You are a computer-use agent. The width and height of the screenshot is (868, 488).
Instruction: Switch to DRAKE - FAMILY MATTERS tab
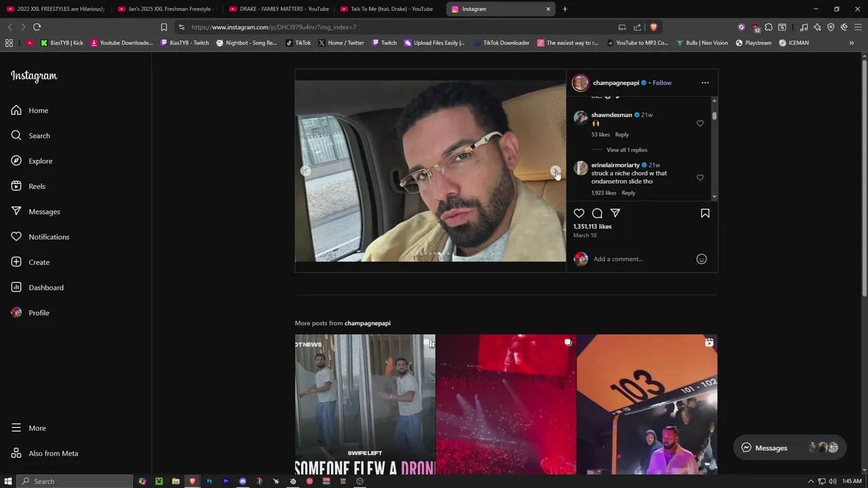point(278,9)
